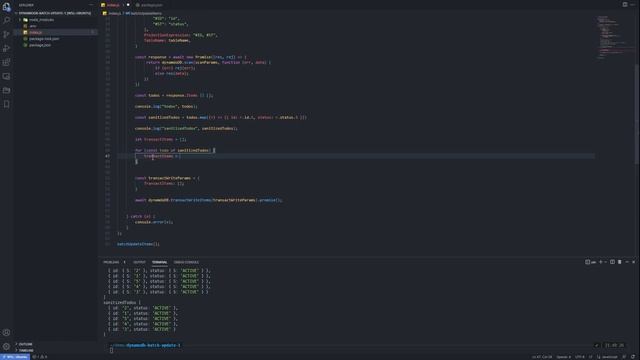Maximize the panel size with the caret icon
This screenshot has width=640, height=360.
pos(627,262)
